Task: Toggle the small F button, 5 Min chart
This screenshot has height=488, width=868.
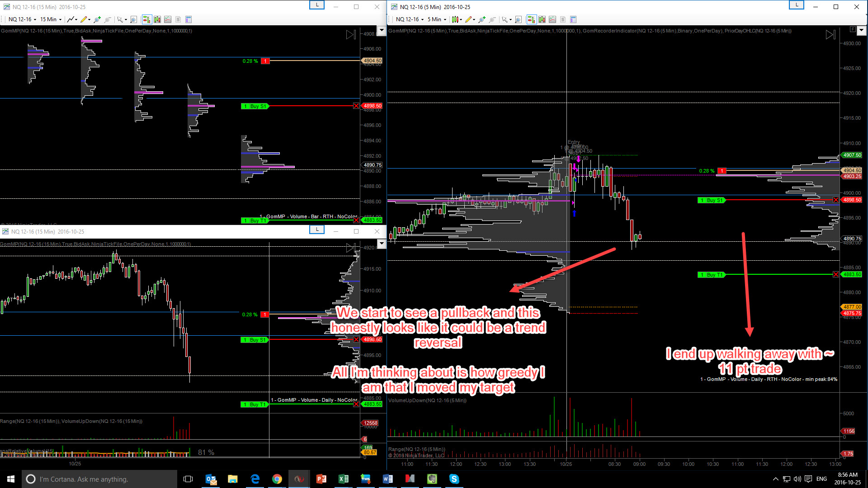Action: pos(853,29)
